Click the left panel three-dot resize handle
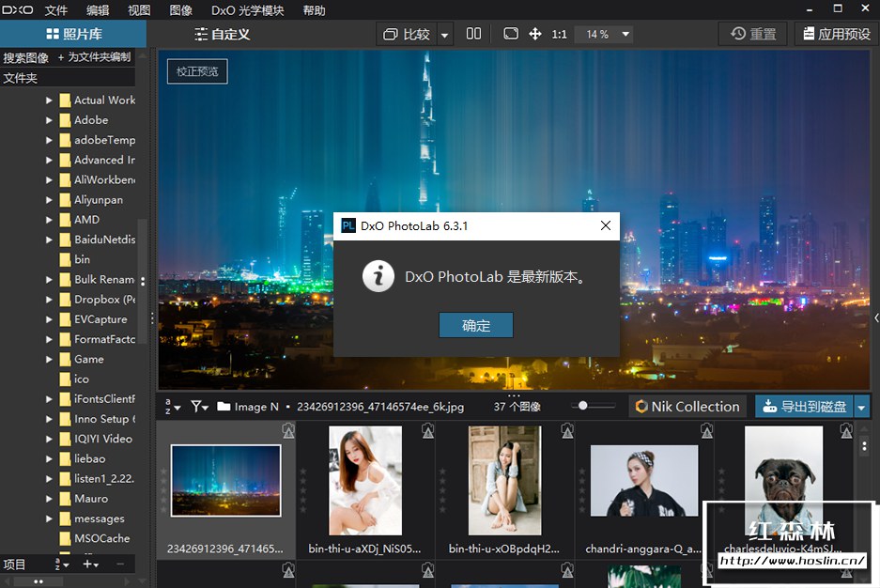 tap(152, 318)
